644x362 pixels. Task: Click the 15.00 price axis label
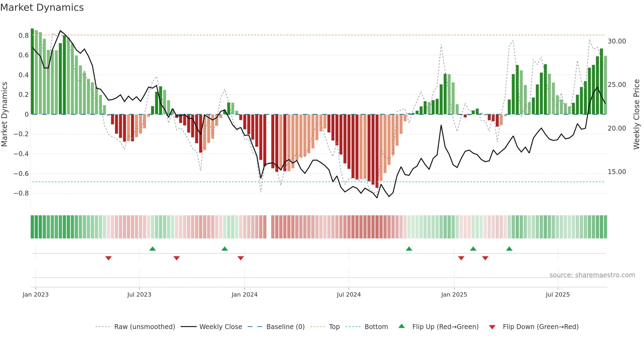(x=617, y=172)
